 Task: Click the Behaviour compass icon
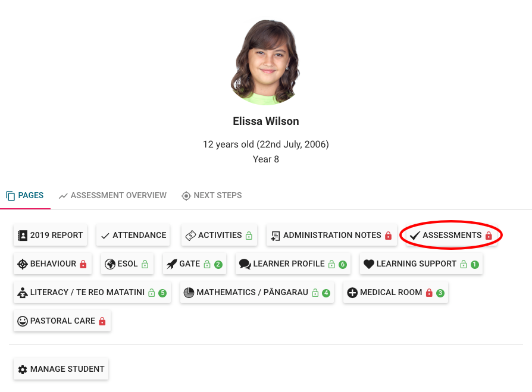tap(21, 264)
